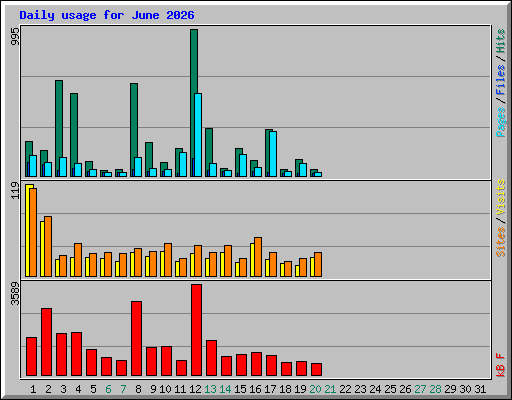This screenshot has height=400, width=512.
Task: Click green weekend day label 20
Action: click(x=315, y=389)
